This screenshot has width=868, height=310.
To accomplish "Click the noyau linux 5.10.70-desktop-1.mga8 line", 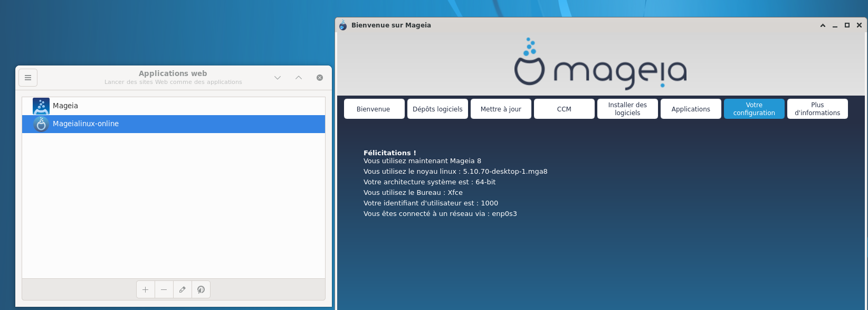I will [x=455, y=172].
